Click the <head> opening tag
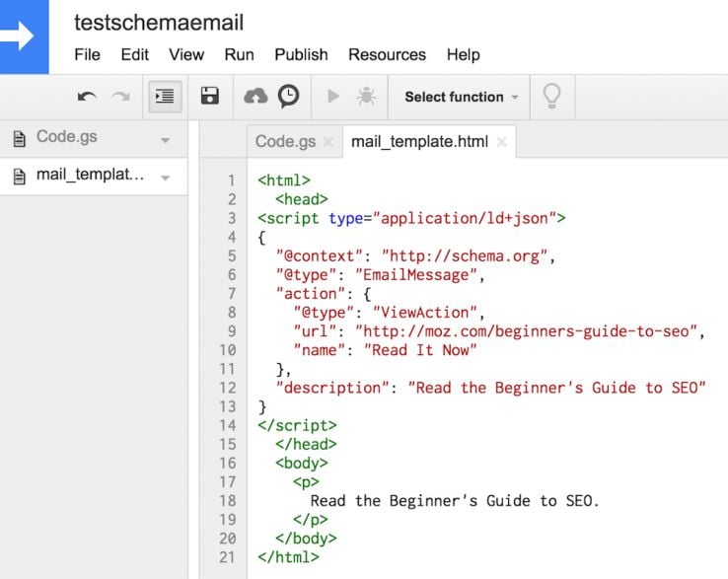 tap(302, 199)
